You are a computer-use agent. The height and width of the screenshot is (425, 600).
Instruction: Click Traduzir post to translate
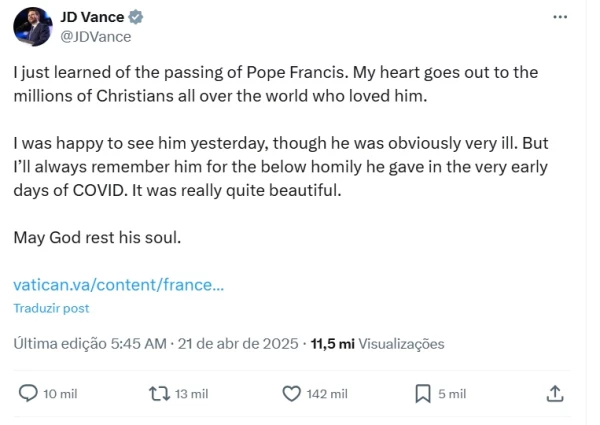click(51, 309)
